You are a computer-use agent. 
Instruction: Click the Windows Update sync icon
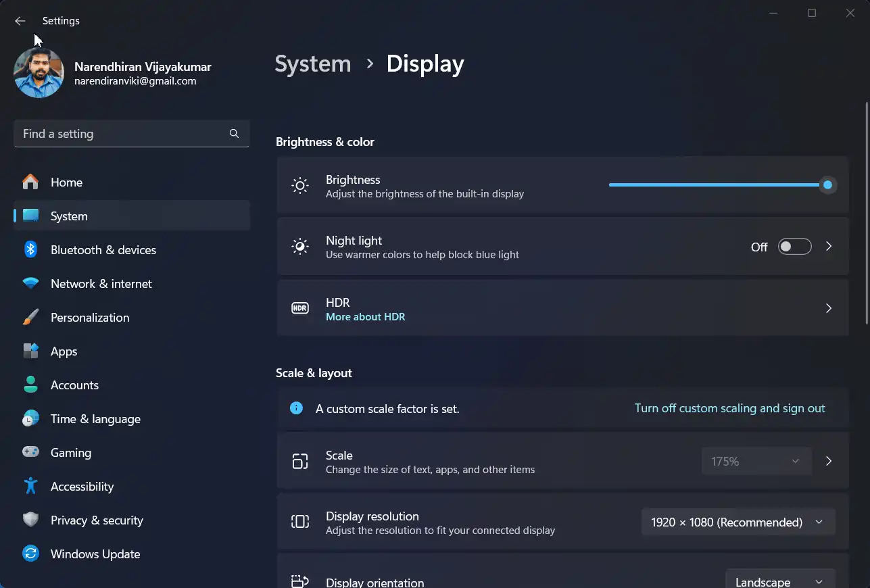(30, 554)
